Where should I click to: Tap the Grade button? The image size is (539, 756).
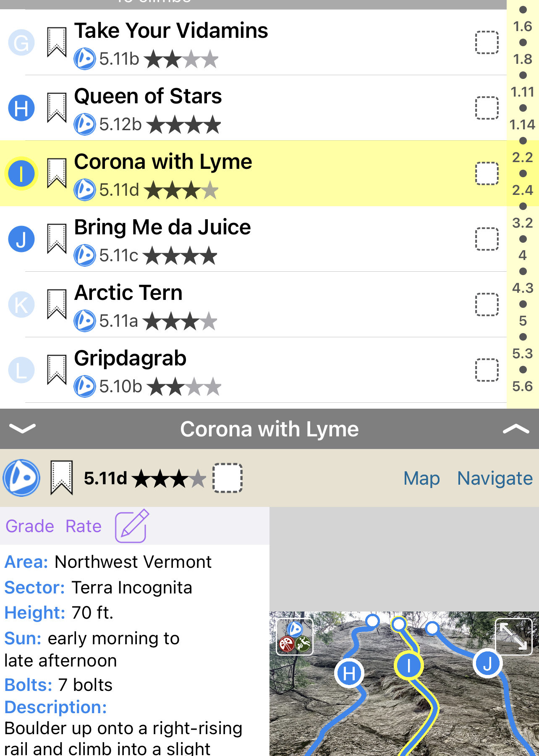tap(30, 526)
